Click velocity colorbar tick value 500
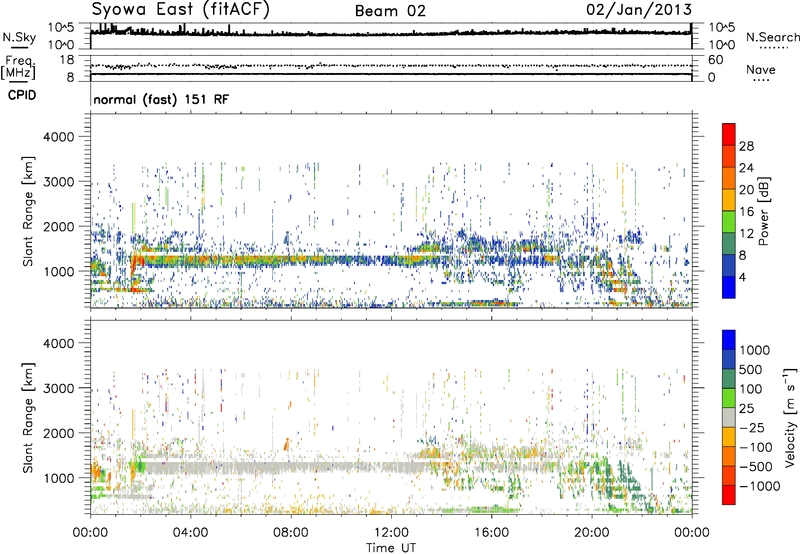 coord(751,369)
